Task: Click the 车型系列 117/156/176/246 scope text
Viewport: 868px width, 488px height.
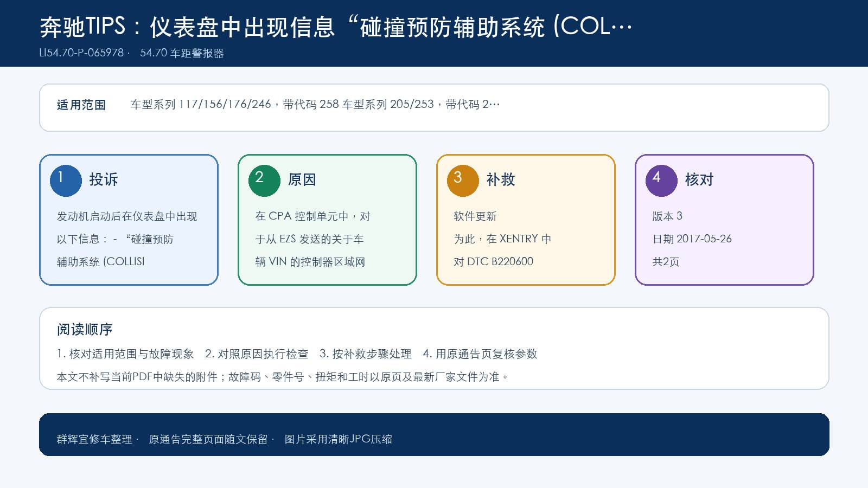Action: [315, 104]
